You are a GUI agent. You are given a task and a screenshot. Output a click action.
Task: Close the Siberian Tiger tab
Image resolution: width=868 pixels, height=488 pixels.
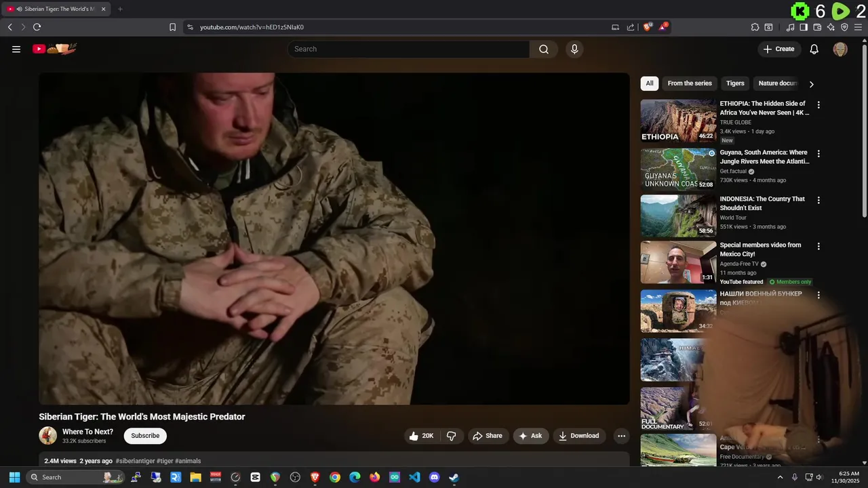tap(103, 9)
